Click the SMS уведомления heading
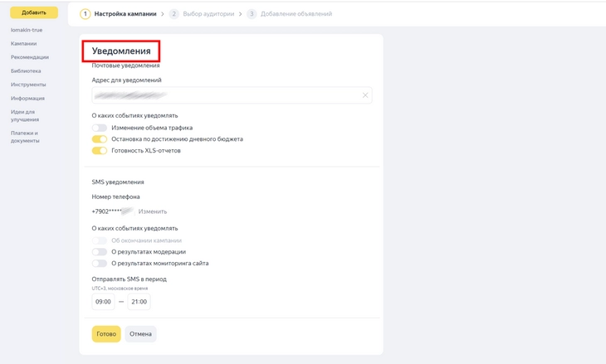 tap(118, 182)
